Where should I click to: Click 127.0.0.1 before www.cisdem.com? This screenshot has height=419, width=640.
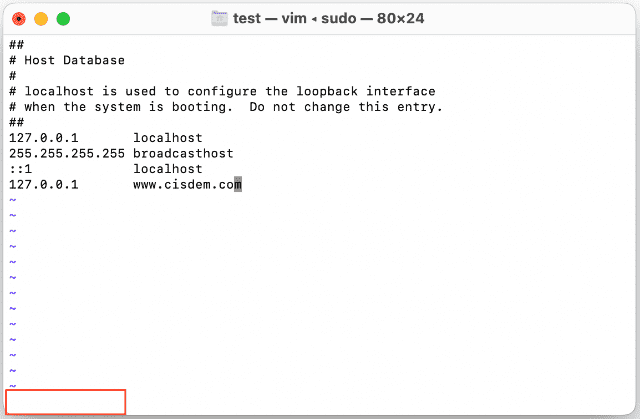tap(43, 184)
